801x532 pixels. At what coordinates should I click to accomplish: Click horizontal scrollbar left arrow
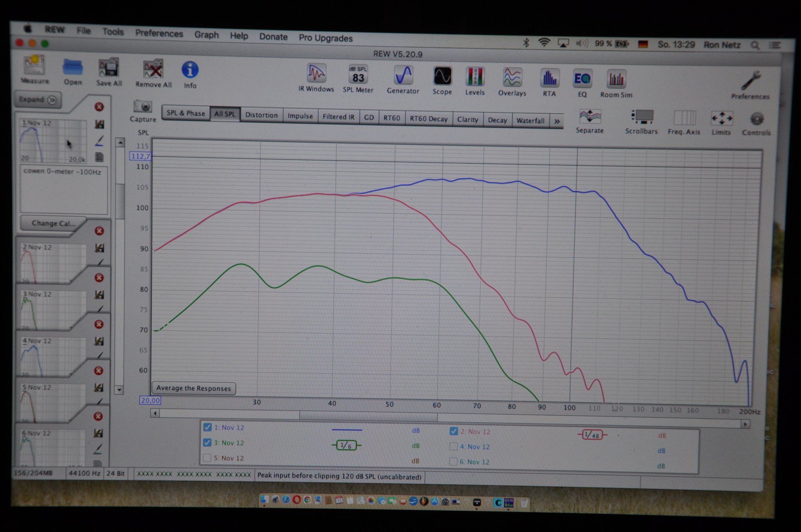[x=155, y=413]
